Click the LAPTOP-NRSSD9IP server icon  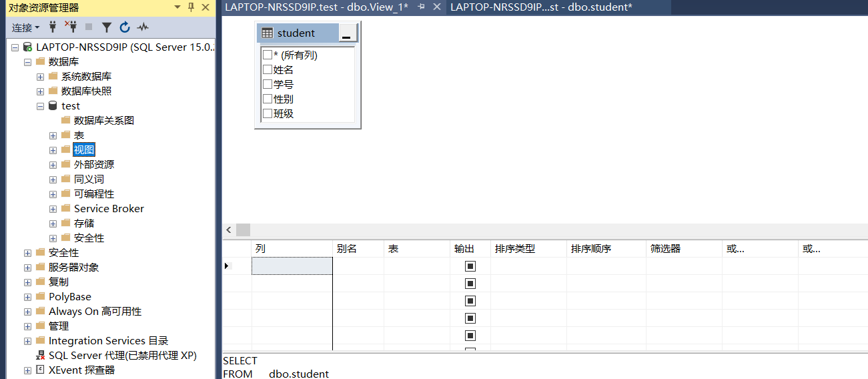(x=27, y=47)
